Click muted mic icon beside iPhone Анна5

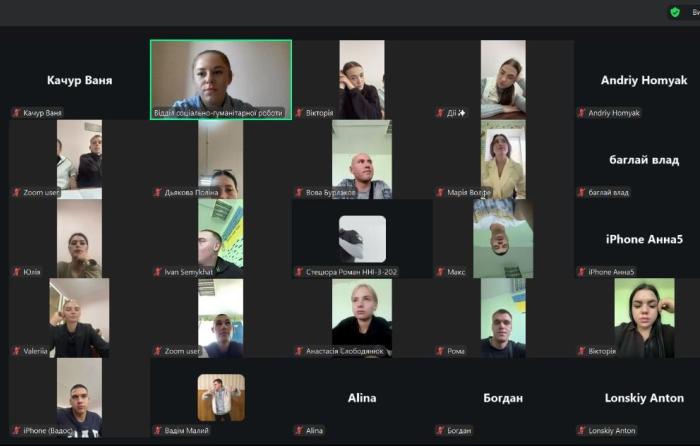click(x=582, y=272)
